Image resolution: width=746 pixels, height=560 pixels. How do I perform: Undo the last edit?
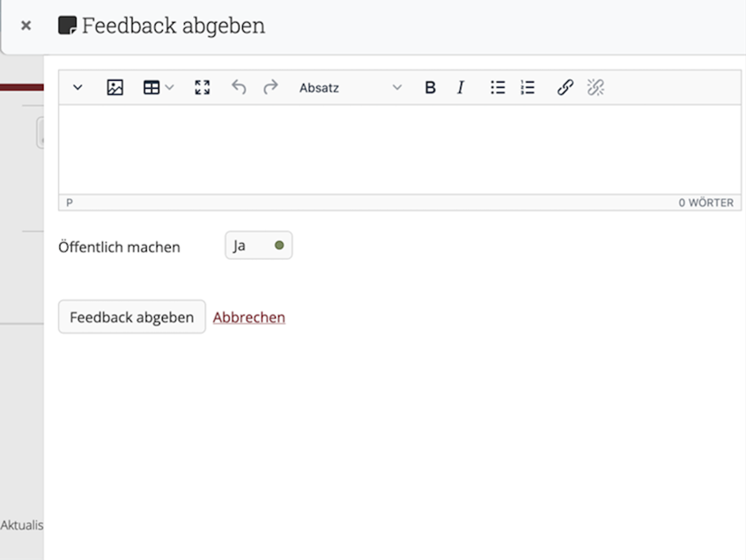[x=239, y=87]
